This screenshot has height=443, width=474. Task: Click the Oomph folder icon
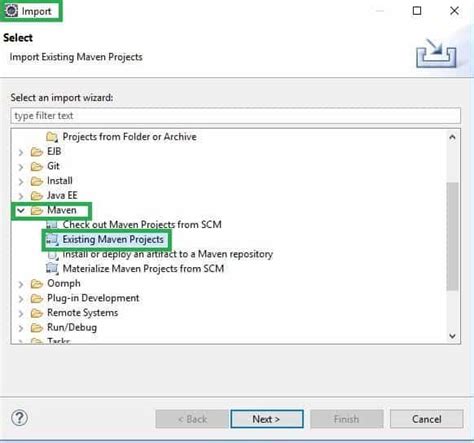[x=37, y=284]
